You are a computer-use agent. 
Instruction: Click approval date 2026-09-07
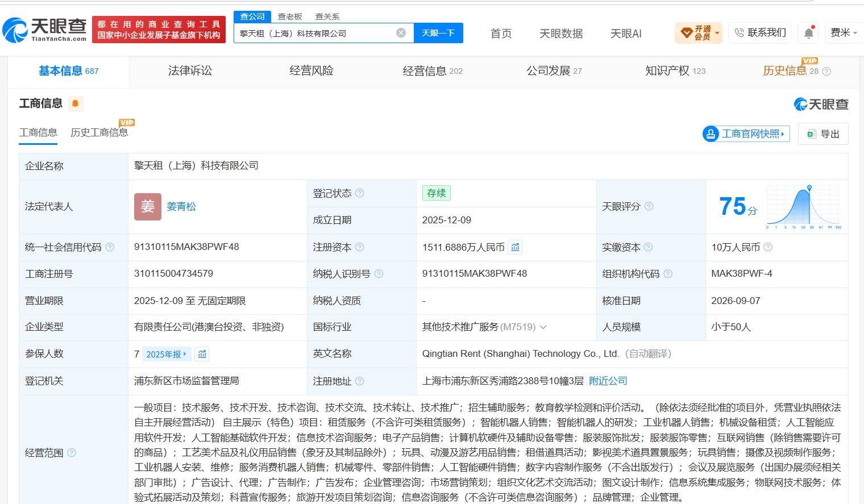(736, 301)
